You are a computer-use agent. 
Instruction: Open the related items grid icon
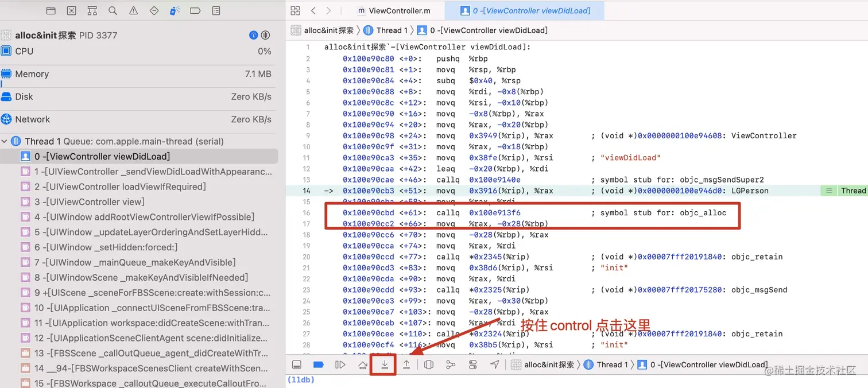295,11
